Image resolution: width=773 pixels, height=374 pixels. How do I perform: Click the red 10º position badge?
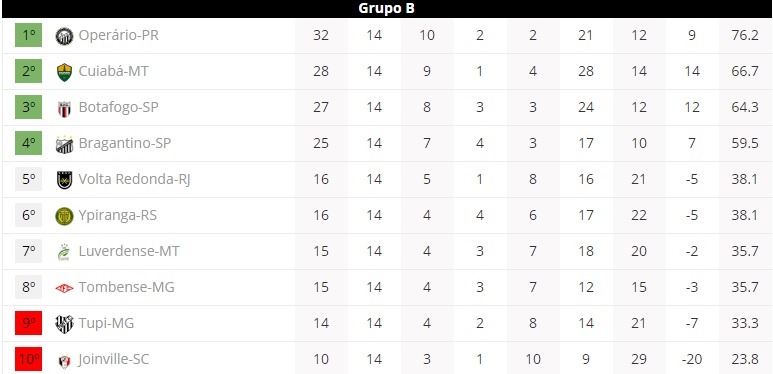[29, 359]
